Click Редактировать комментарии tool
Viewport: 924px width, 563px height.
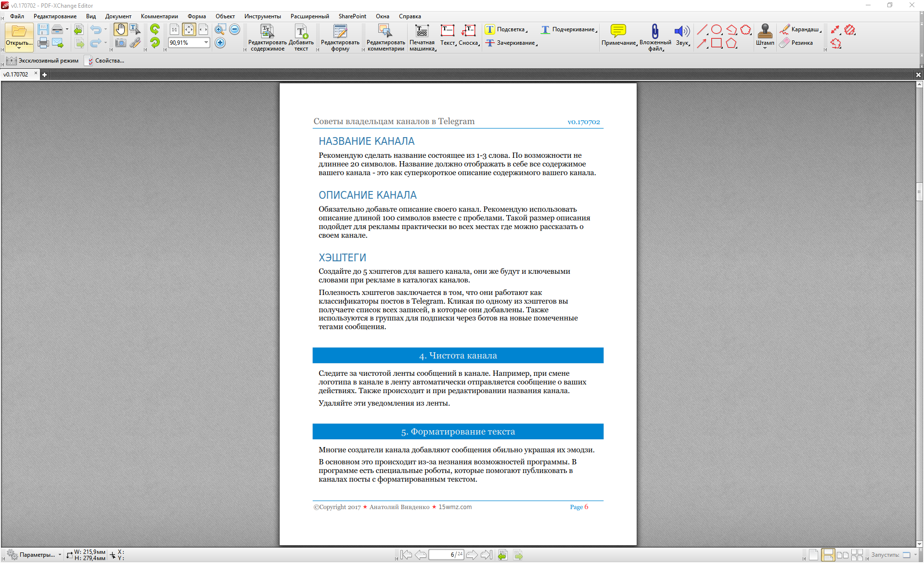tap(386, 38)
